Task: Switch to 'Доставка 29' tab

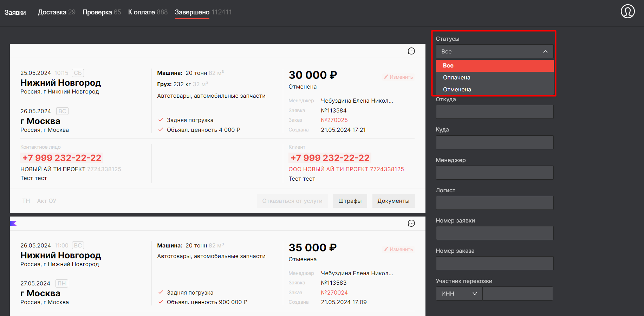Action: 57,12
